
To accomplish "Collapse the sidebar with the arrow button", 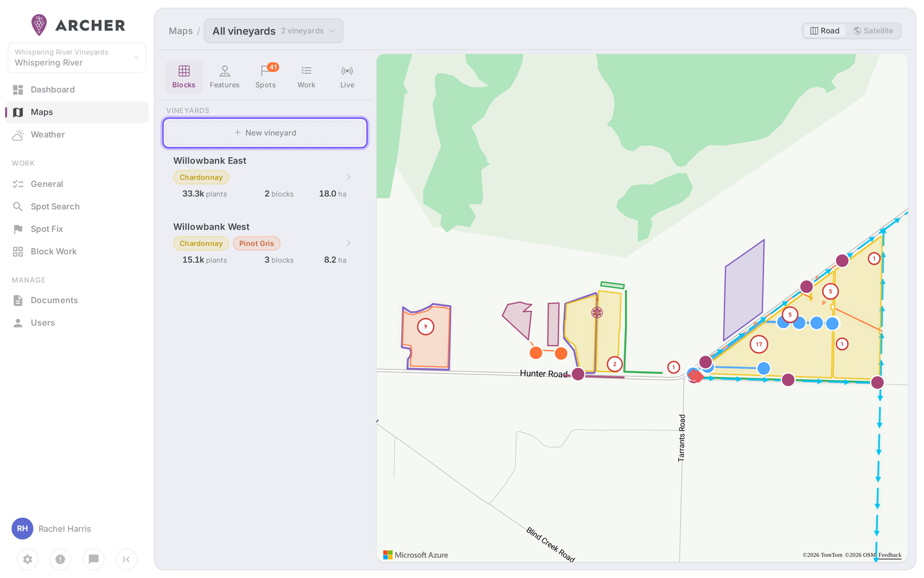I will pyautogui.click(x=126, y=559).
